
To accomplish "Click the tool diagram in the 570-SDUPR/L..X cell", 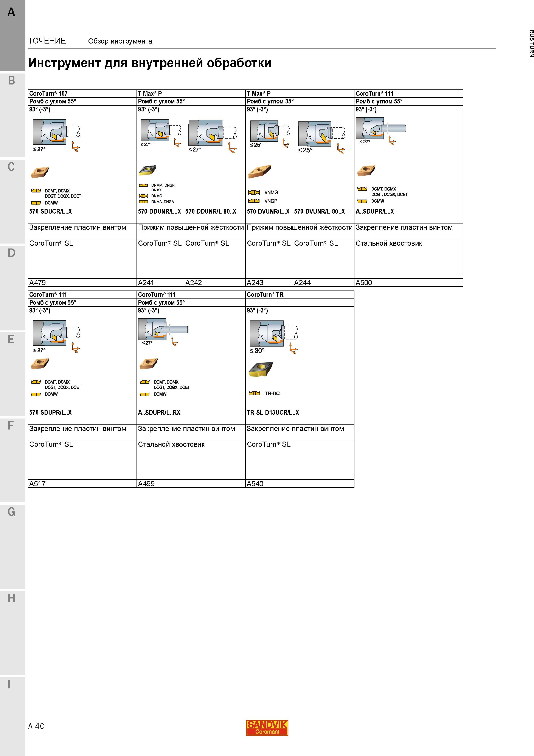I will click(x=57, y=336).
